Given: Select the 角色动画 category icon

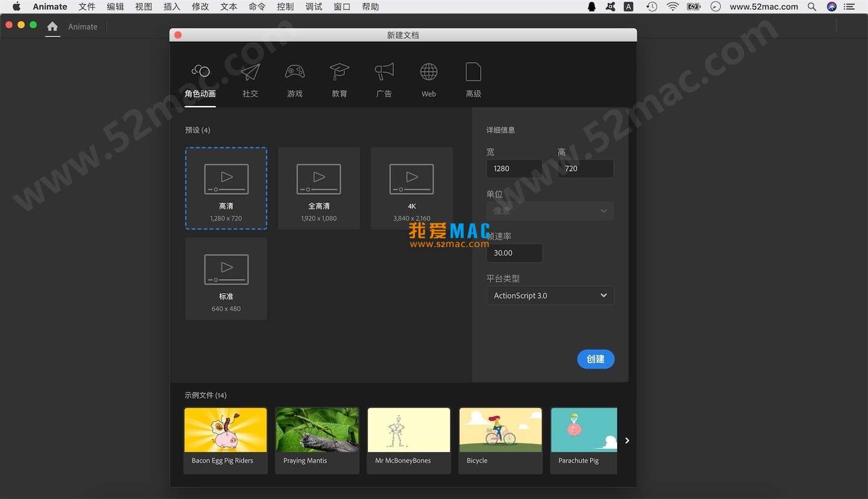Looking at the screenshot, I should [x=200, y=72].
